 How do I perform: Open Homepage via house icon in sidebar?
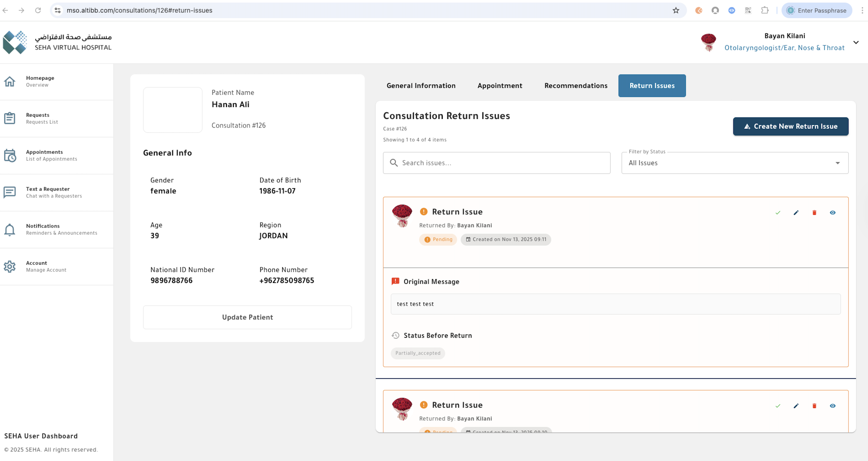click(9, 81)
